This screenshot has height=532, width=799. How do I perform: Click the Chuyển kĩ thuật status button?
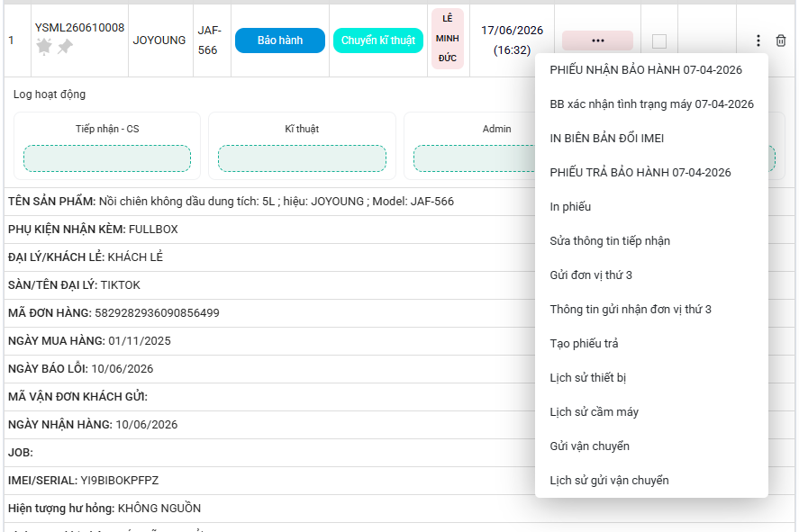378,41
